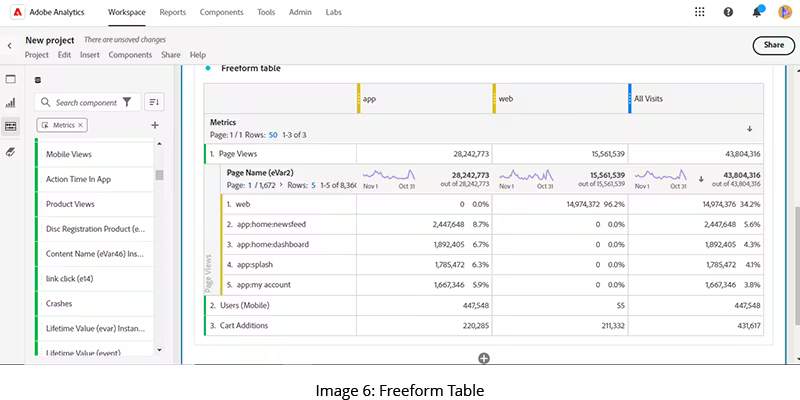Remove the Metrics filter tag
This screenshot has width=800, height=400.
click(x=80, y=125)
